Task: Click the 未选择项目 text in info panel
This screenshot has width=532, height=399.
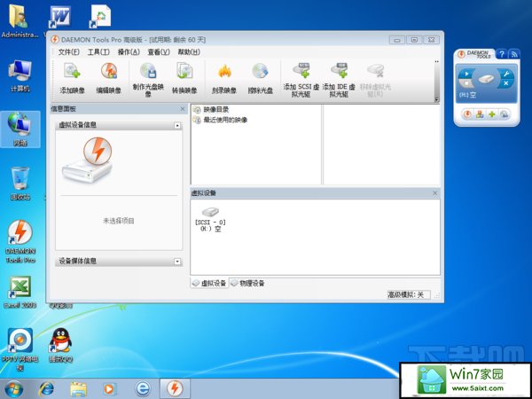Action: click(119, 221)
